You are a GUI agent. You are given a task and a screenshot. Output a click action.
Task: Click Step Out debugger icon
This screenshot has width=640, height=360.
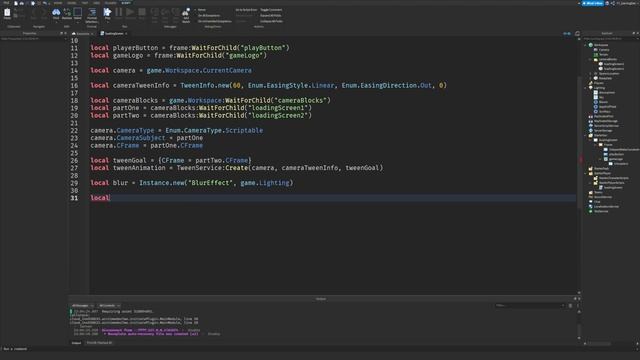(176, 13)
